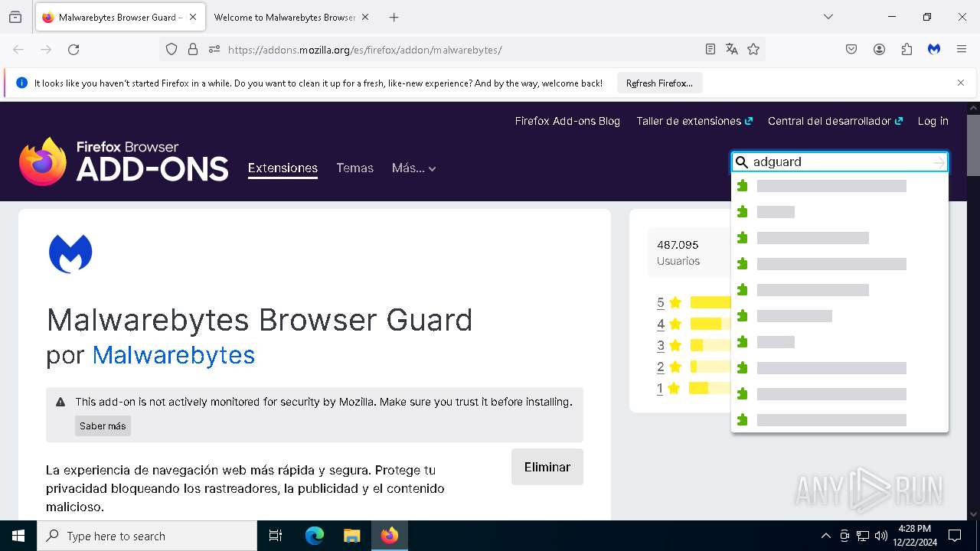This screenshot has width=980, height=551.
Task: Click the Saber más button
Action: [103, 426]
